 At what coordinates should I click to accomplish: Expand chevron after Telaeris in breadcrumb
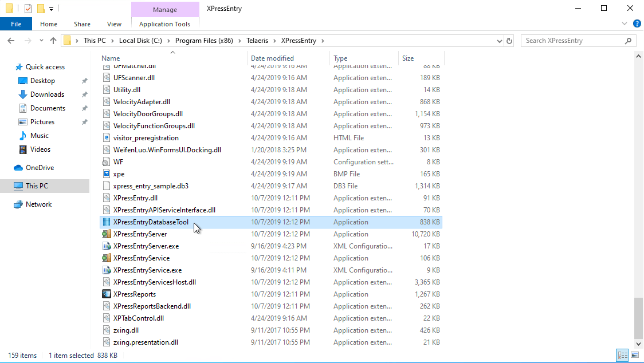274,41
